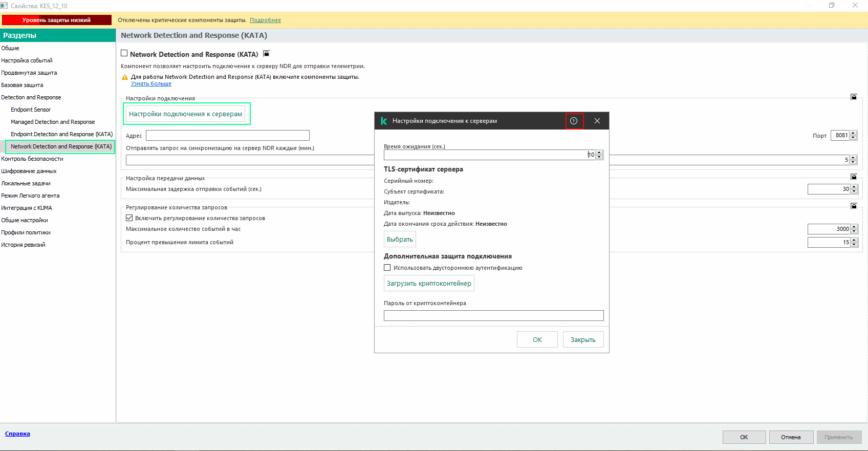
Task: Click Загрузить криптоконтейнер button
Action: pos(429,283)
